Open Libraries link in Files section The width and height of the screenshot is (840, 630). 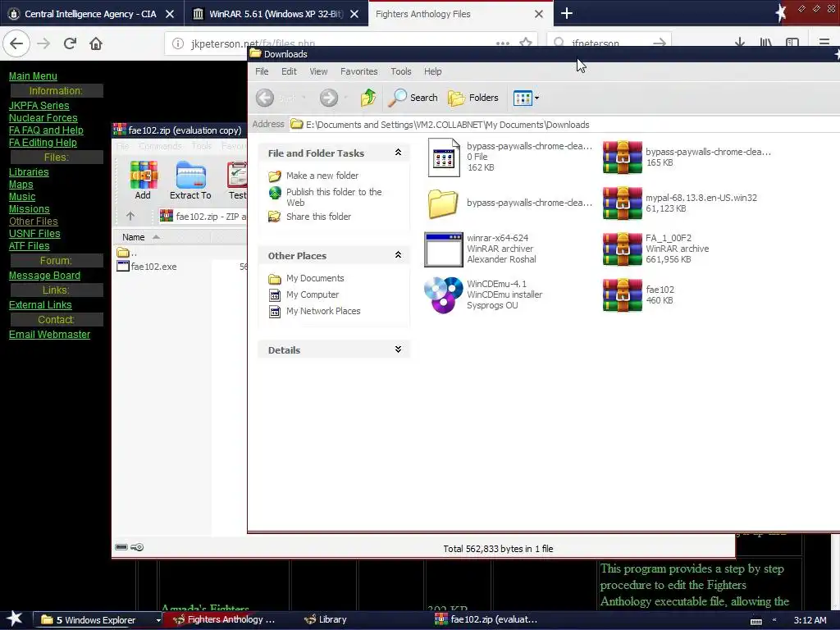(29, 172)
